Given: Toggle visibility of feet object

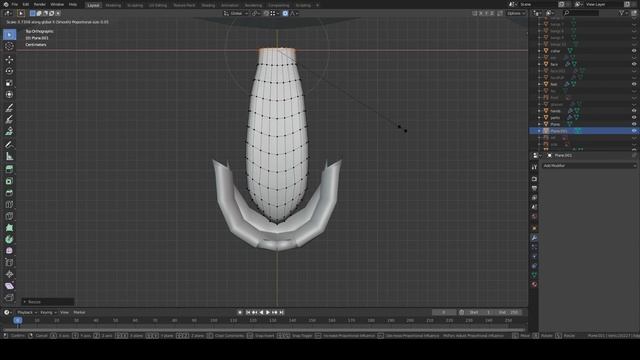Looking at the screenshot, I should click(634, 84).
